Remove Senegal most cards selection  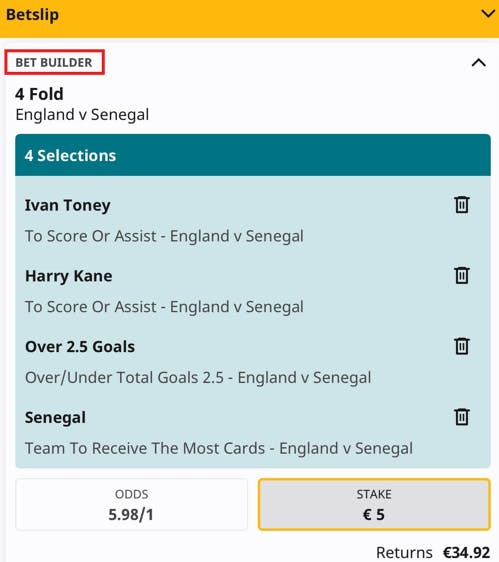point(462,417)
